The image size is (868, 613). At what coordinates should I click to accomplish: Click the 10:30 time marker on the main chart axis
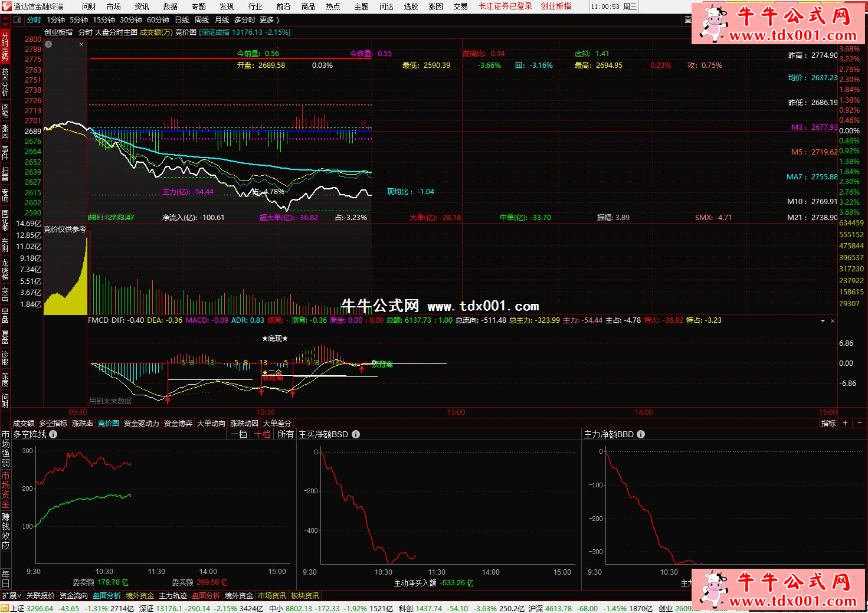click(x=266, y=412)
